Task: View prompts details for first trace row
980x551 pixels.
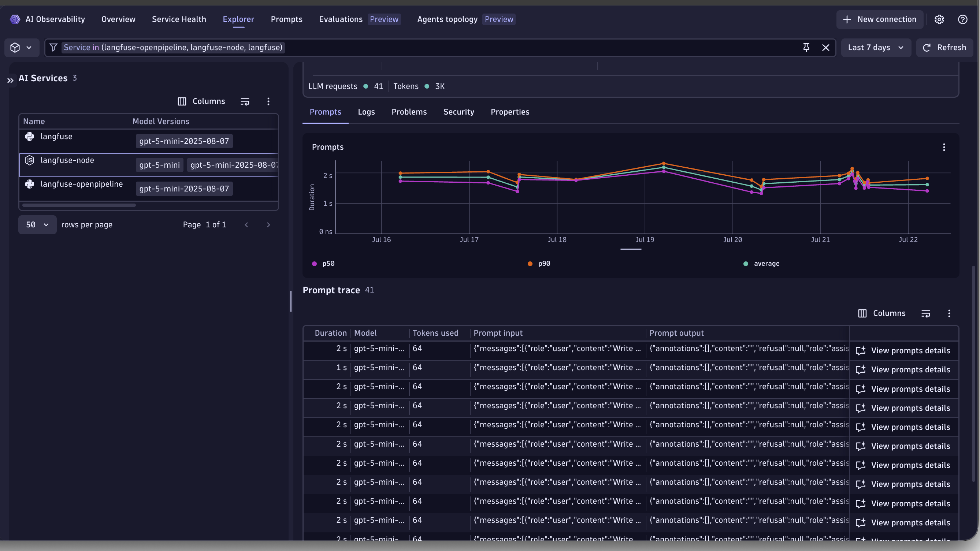Action: 903,351
